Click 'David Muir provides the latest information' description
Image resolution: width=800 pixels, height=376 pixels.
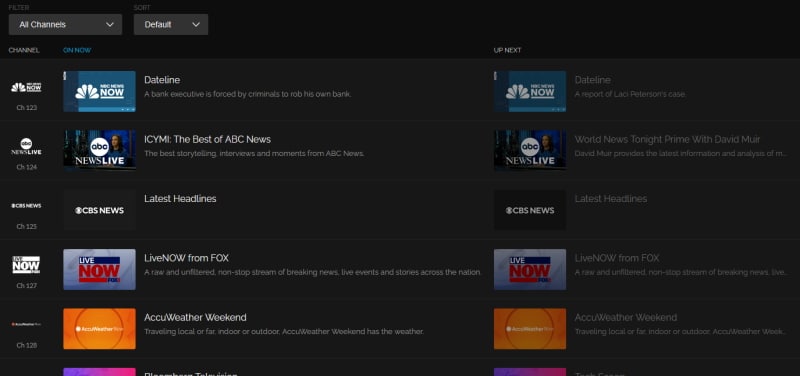tap(681, 154)
